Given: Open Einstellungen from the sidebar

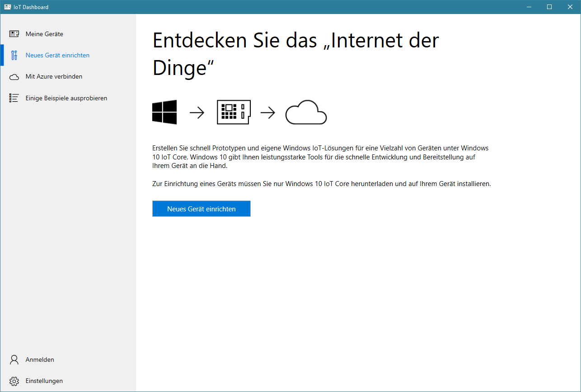Looking at the screenshot, I should click(44, 381).
